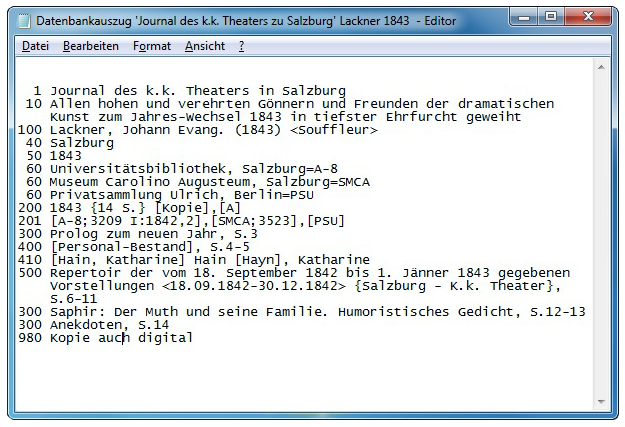625x427 pixels.
Task: Click the line 'Kunst zum Jahres-Wechsel 1843'
Action: tap(285, 117)
